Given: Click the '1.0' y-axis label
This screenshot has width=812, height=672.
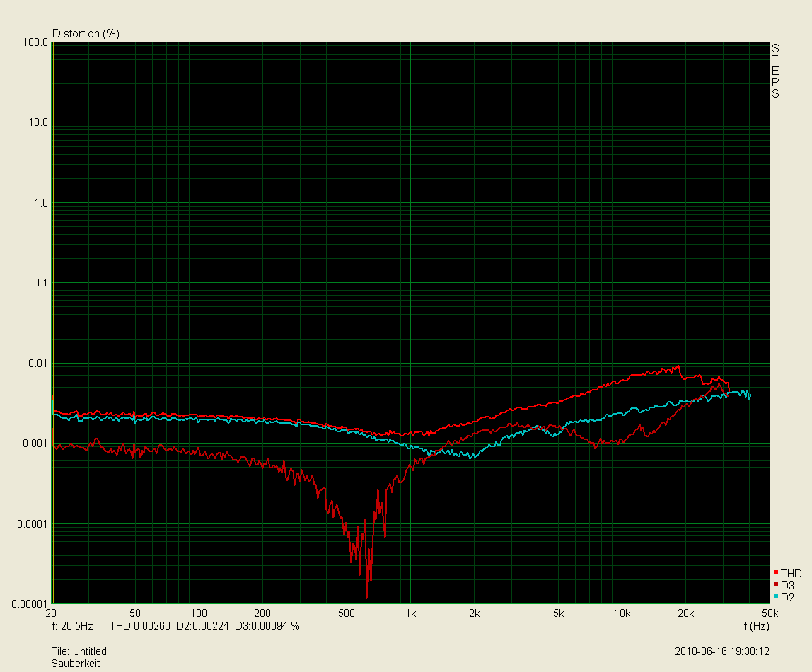Looking at the screenshot, I should click(41, 203).
